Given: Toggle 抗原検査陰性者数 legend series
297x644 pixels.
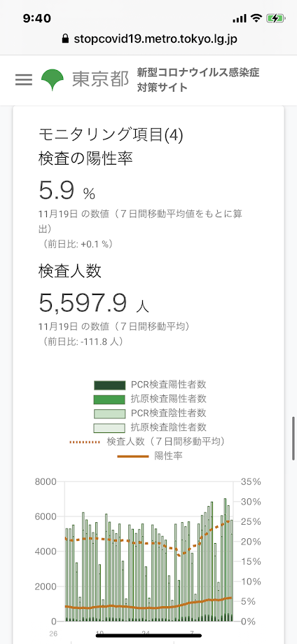Looking at the screenshot, I should 151,427.
